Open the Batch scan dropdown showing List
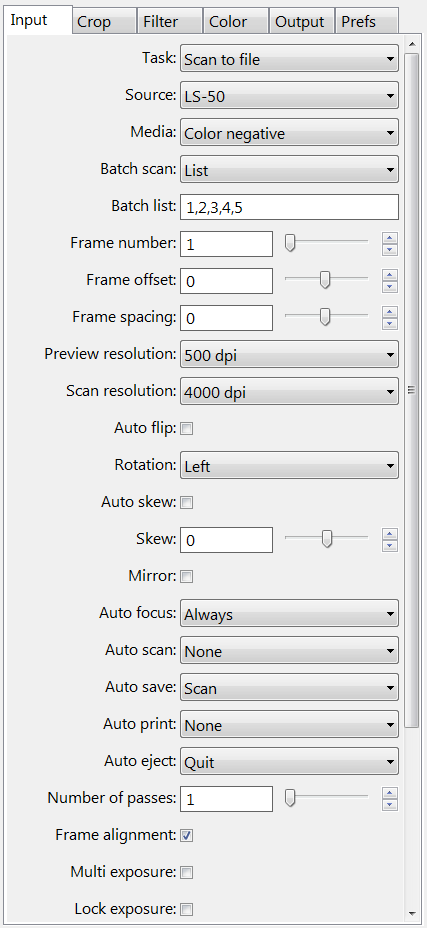Viewport: 427px width, 928px height. 289,170
